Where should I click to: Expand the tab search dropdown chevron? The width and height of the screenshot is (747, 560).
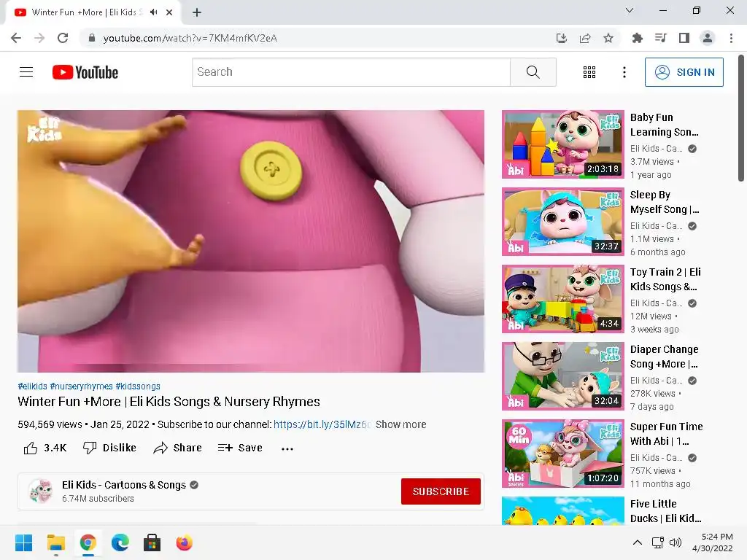pos(630,10)
